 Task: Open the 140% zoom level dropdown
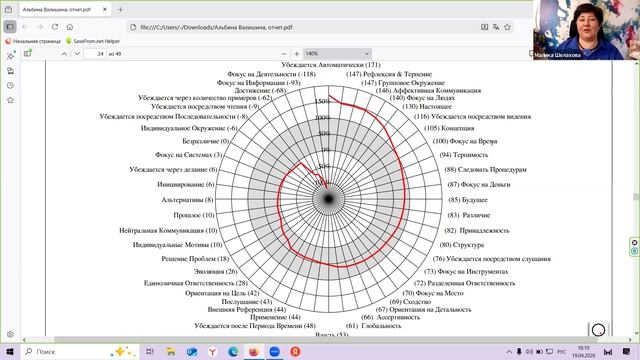click(x=338, y=53)
